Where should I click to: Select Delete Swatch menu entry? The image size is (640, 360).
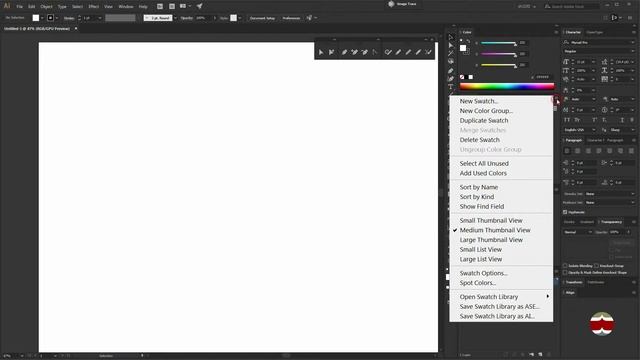point(501,140)
